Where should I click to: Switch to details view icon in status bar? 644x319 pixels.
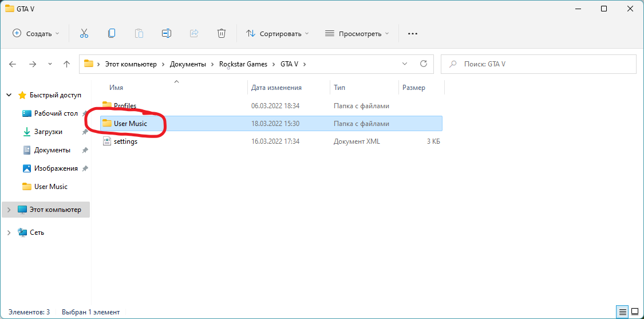click(x=623, y=311)
